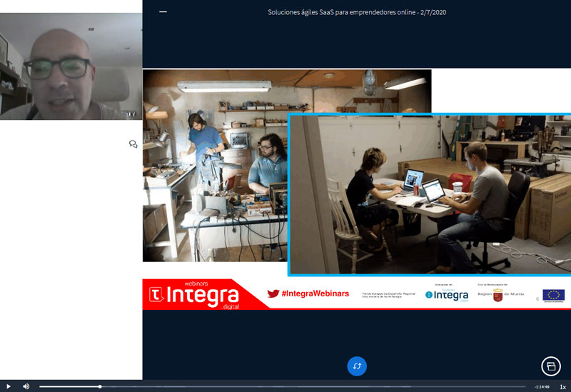Click the blue-bordered laptop workspace photo
571x392 pixels.
[x=428, y=194]
